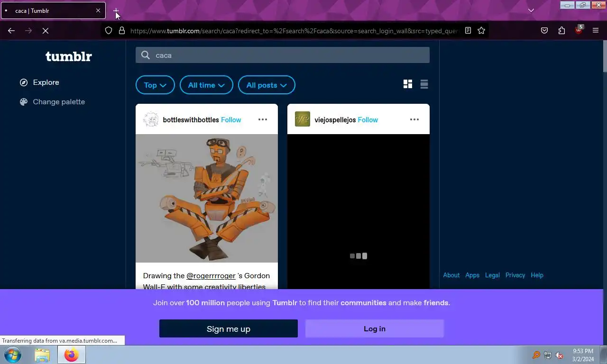Screen dimensions: 607x364
Task: Open the Help footer link
Action: pyautogui.click(x=537, y=275)
